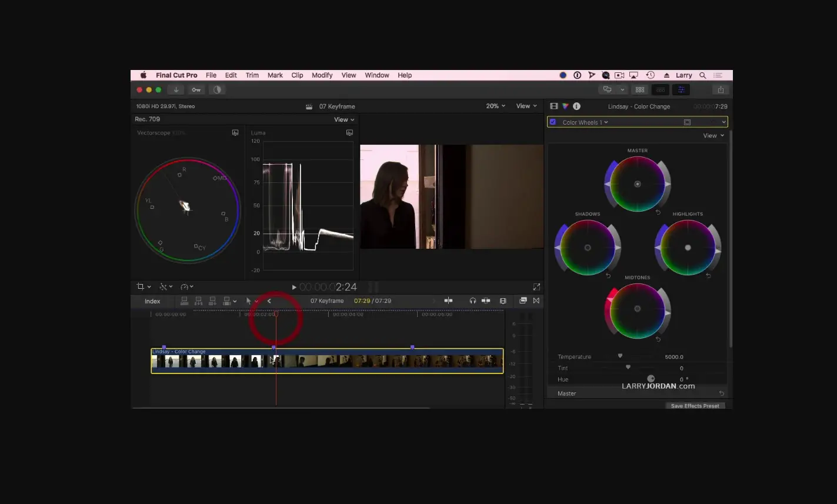Image resolution: width=837 pixels, height=504 pixels.
Task: Open the Retime menu icon
Action: [x=184, y=286]
